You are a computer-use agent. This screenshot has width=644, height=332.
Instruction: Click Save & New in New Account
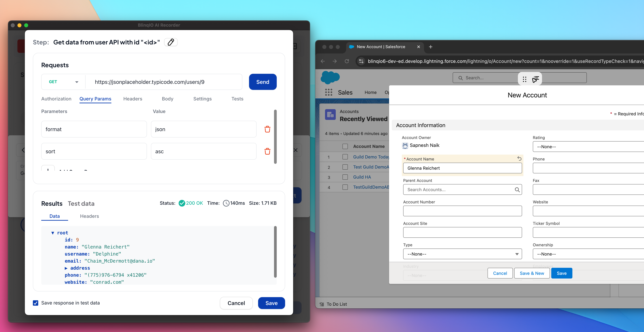[x=532, y=273]
